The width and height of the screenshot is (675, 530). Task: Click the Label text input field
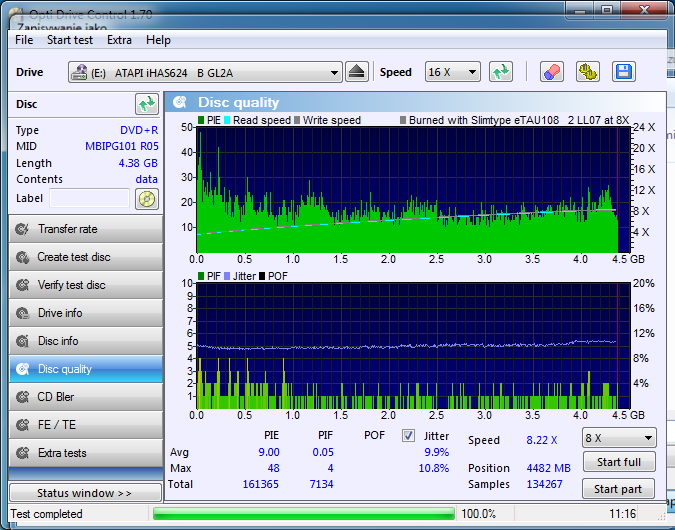(x=89, y=198)
